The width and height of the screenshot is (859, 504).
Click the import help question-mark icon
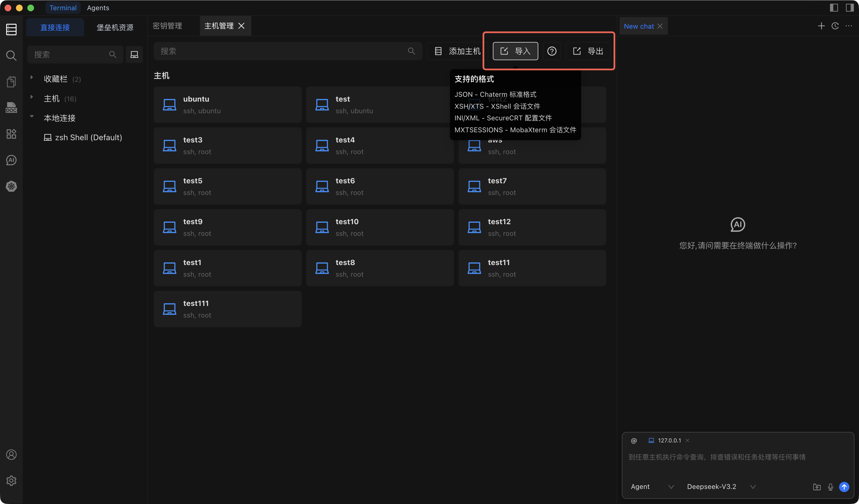(x=552, y=51)
